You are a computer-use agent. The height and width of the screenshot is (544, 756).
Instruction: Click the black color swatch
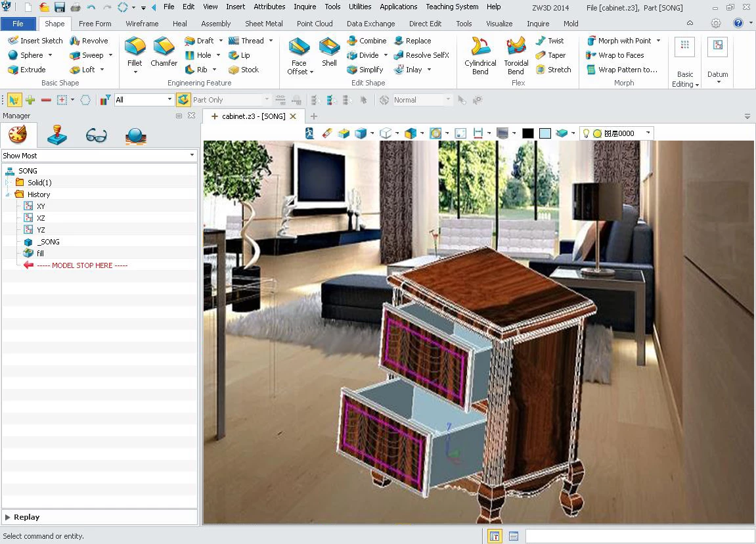click(x=527, y=133)
